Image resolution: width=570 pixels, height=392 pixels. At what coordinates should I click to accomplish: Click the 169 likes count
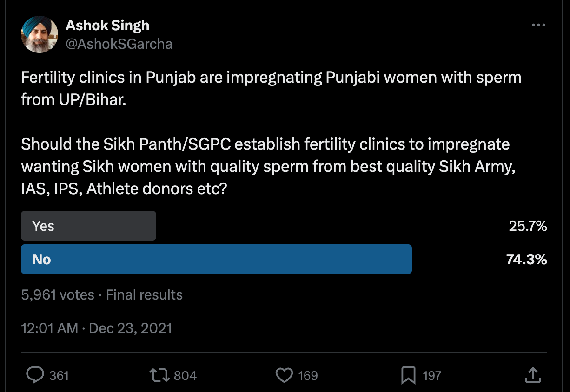[x=308, y=375]
